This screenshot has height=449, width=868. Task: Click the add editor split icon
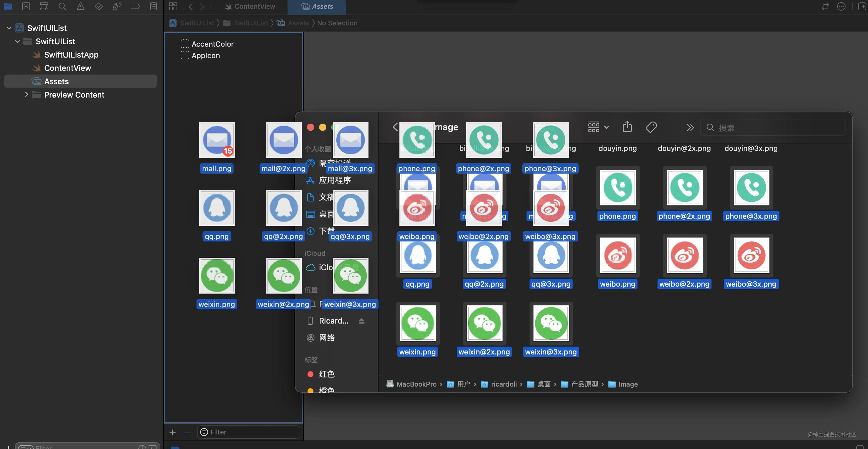point(862,6)
